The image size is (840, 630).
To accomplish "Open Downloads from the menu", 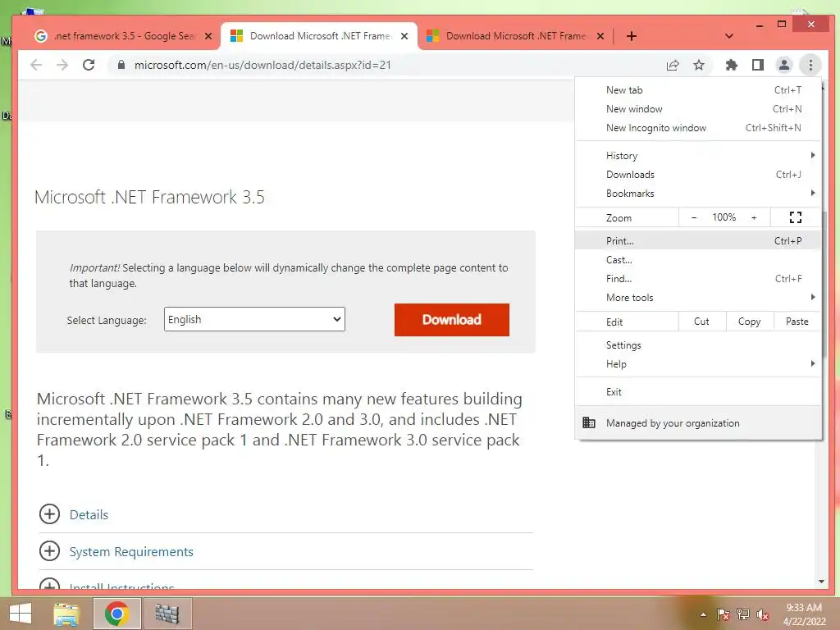I will [698, 175].
